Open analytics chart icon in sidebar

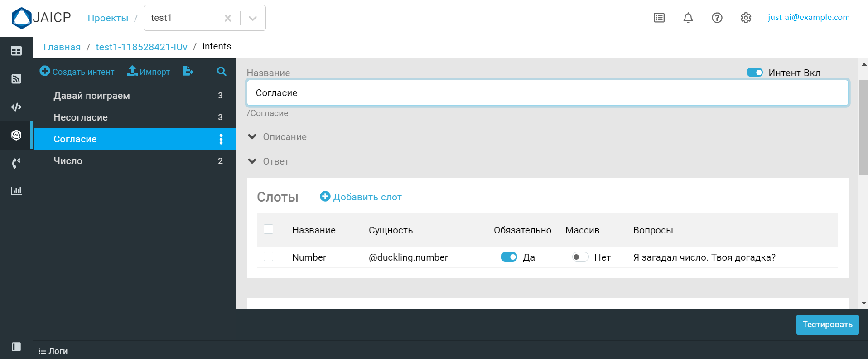coord(16,191)
